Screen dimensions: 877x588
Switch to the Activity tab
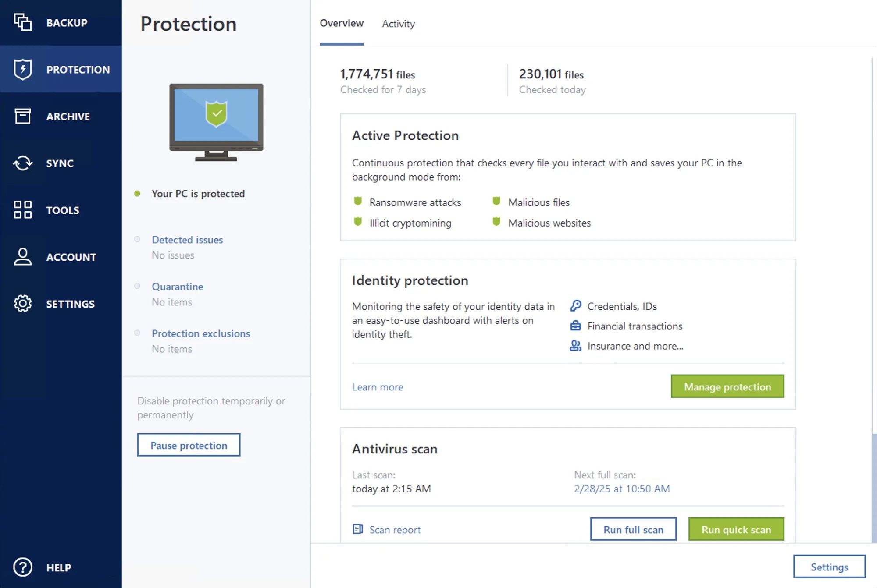[x=398, y=24]
